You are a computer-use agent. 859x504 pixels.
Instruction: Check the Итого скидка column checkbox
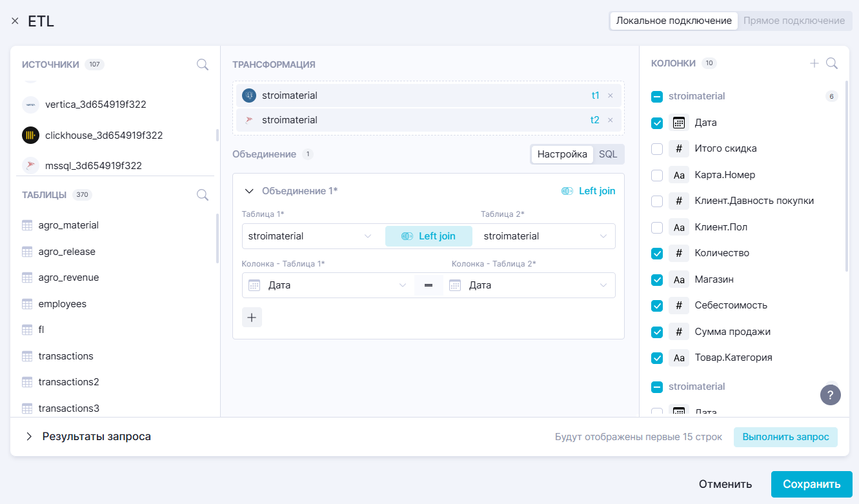[657, 149]
